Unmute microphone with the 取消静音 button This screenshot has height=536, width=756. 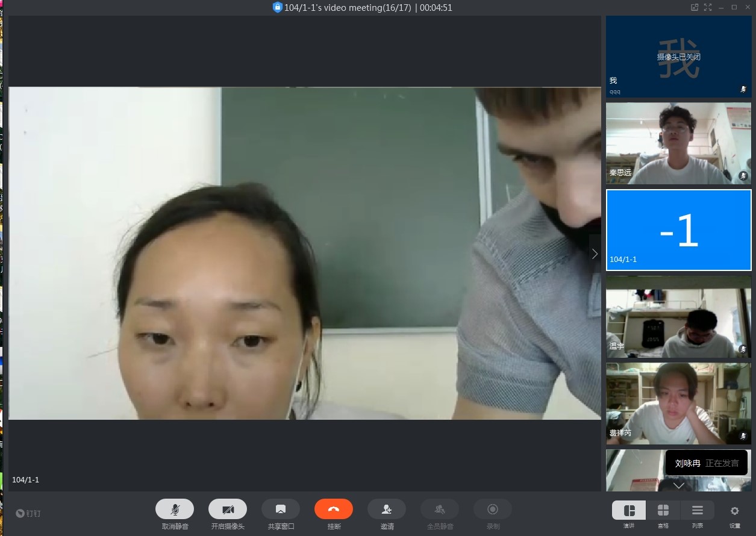(175, 510)
